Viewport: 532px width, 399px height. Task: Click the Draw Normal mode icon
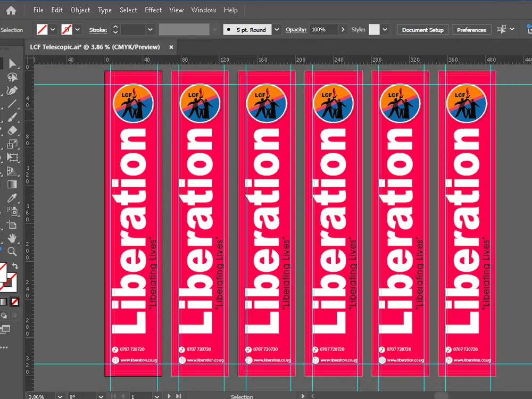(4, 315)
